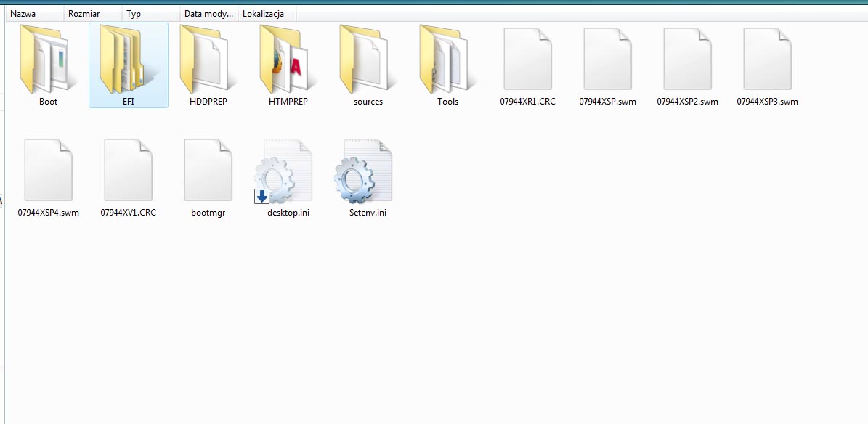Sort by the Typ column header
This screenshot has height=424, width=868.
coord(150,14)
